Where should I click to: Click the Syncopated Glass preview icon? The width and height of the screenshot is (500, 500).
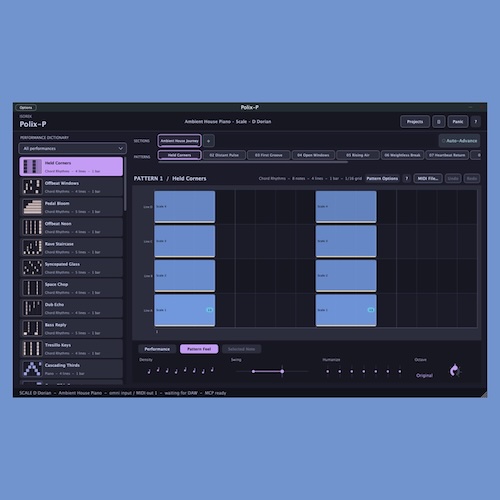click(x=32, y=268)
